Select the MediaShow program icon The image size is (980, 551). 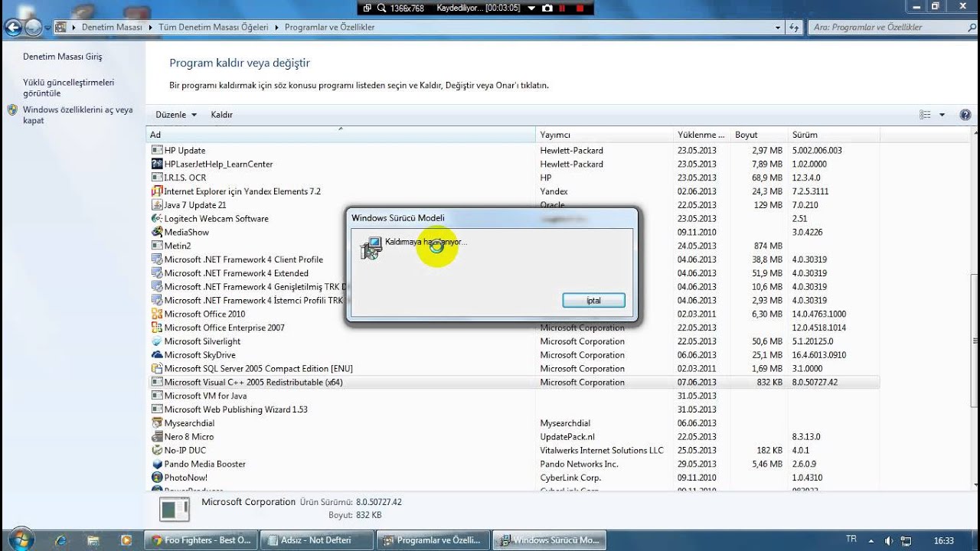click(x=157, y=232)
